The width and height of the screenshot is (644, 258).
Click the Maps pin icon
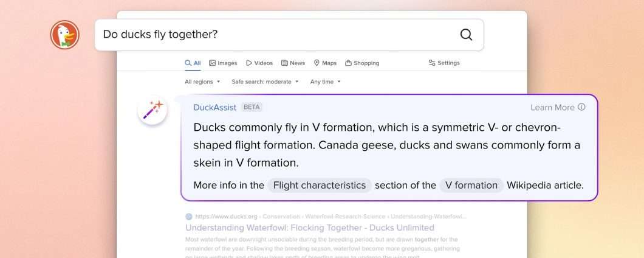(317, 63)
